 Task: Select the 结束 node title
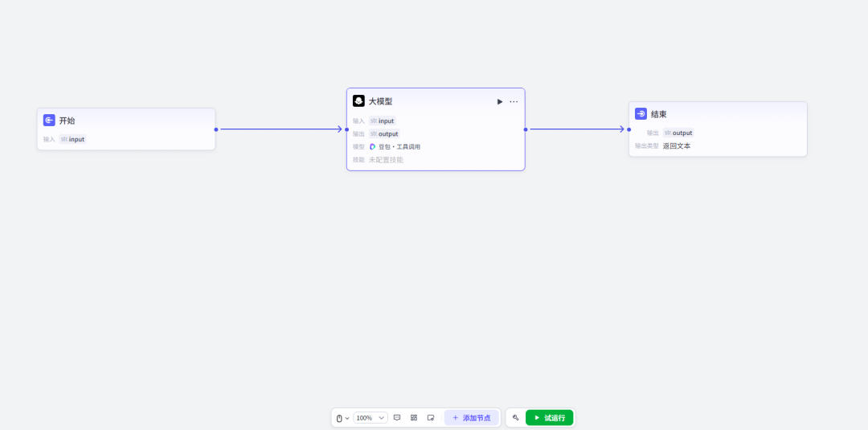(659, 114)
